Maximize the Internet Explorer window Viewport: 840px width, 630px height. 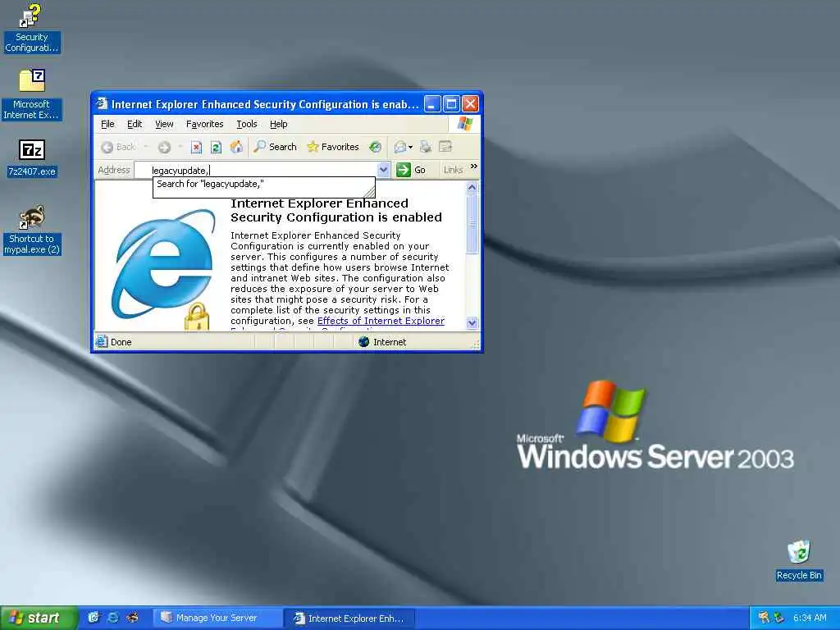452,103
